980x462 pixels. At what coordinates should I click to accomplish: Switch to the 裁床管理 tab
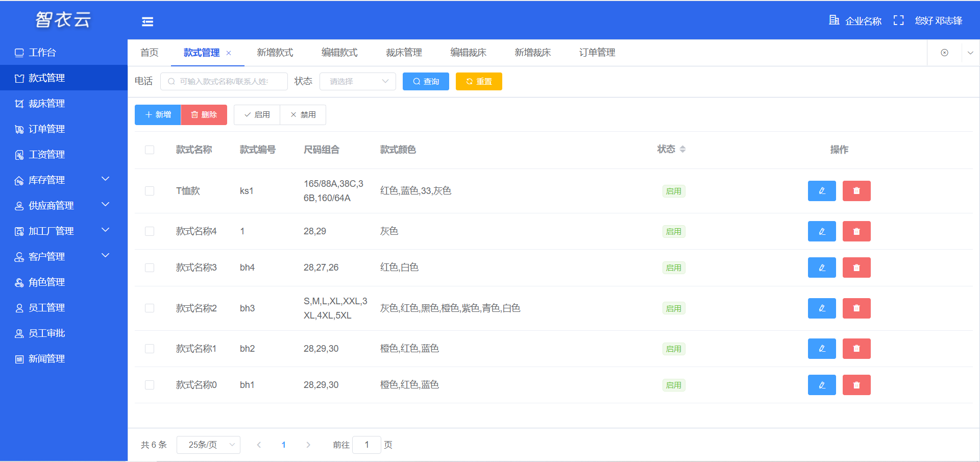[x=404, y=53]
